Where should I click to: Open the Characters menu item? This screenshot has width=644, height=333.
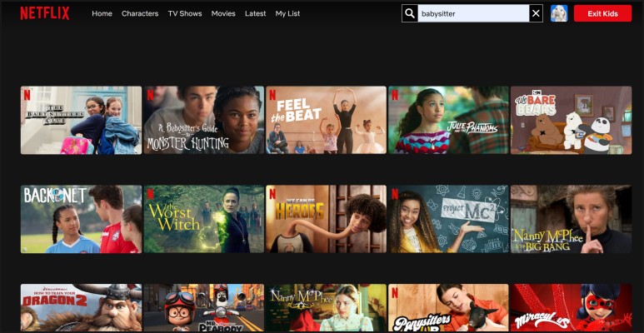click(140, 13)
